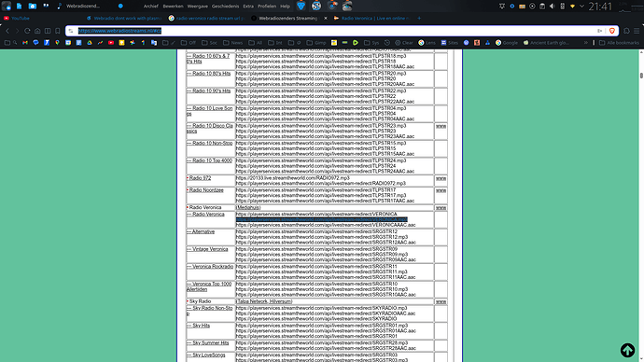Open the Radio 10 80's Hits link

[209, 74]
